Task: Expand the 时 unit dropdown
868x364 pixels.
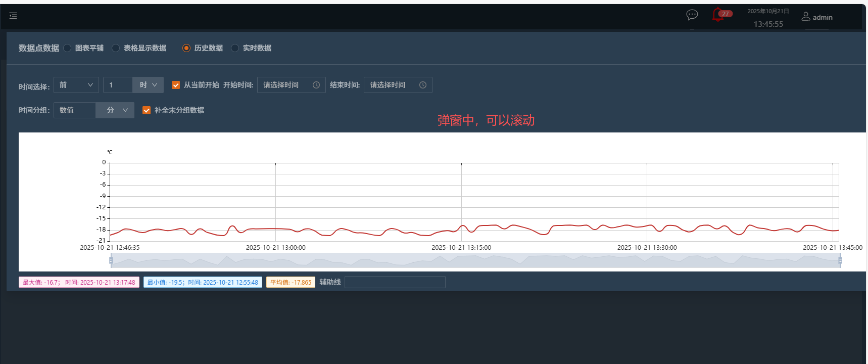Action: click(148, 85)
